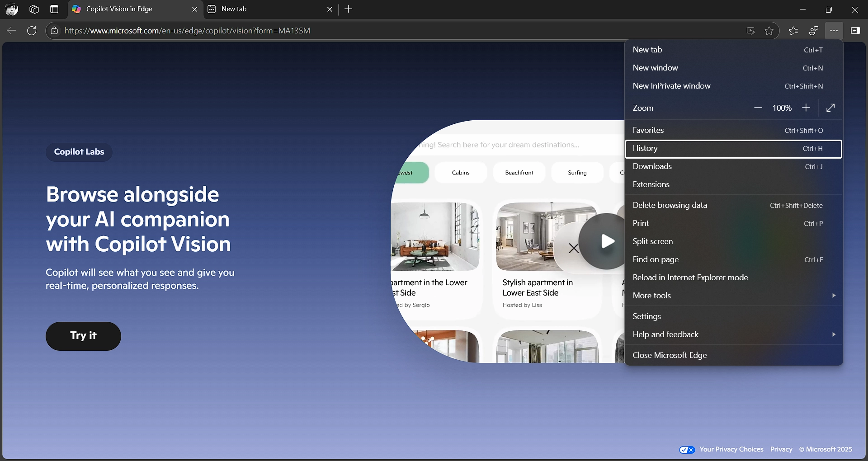The image size is (868, 461).
Task: Select the Surfing category chip
Action: (x=577, y=173)
